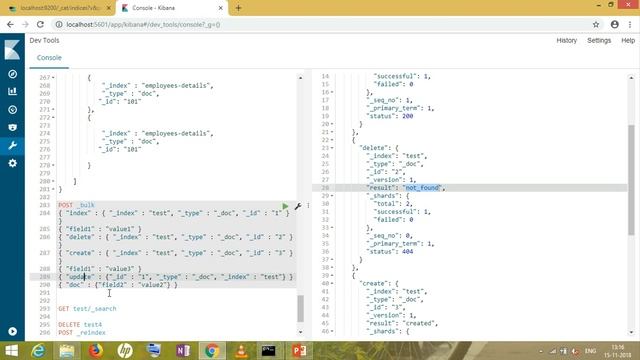Launch Internet Explorer from taskbar
Viewport: 640px width, 360px height.
point(38,351)
